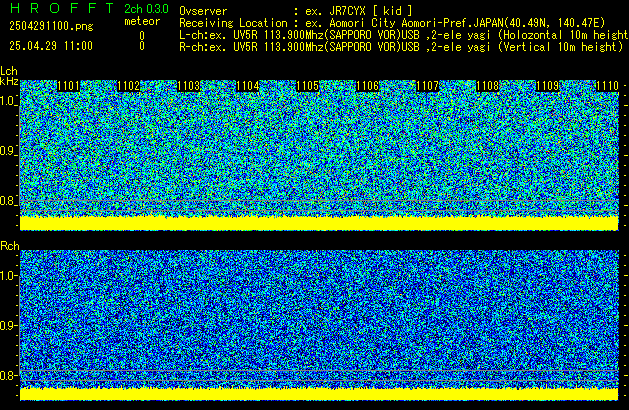The image size is (629, 410).
Task: Click the Rch 1.0 kHz axis label
Action: coord(8,276)
